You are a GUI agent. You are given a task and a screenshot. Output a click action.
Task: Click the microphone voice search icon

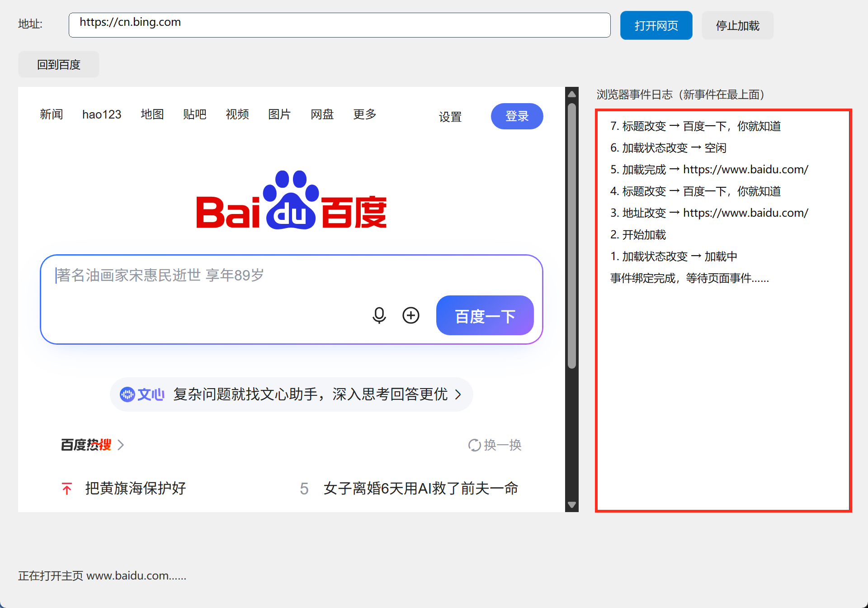[x=379, y=315]
